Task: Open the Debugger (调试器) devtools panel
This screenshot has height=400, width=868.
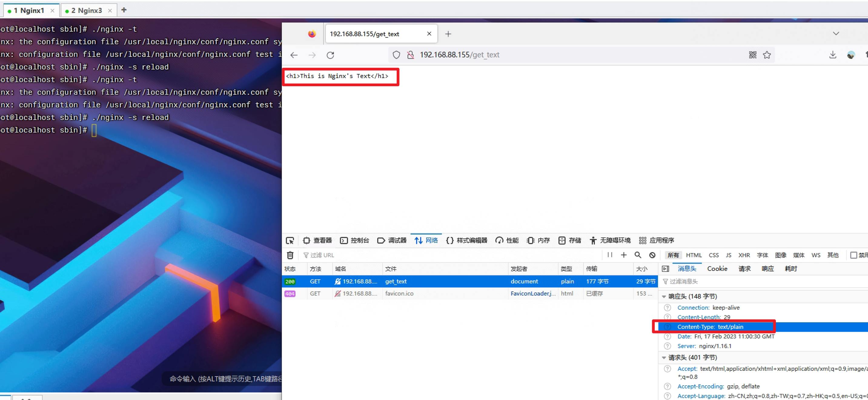Action: [x=392, y=240]
